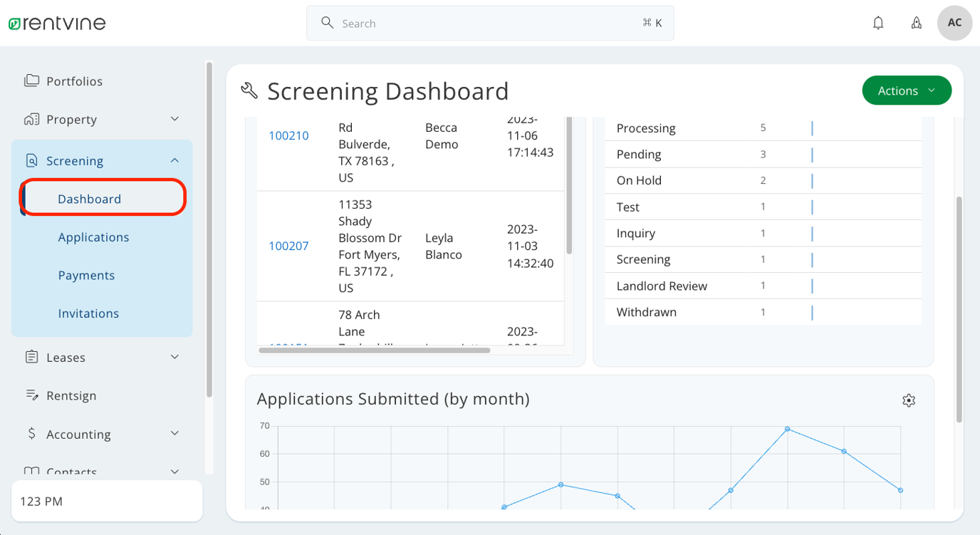
Task: Expand the Accounting menu
Action: point(174,433)
